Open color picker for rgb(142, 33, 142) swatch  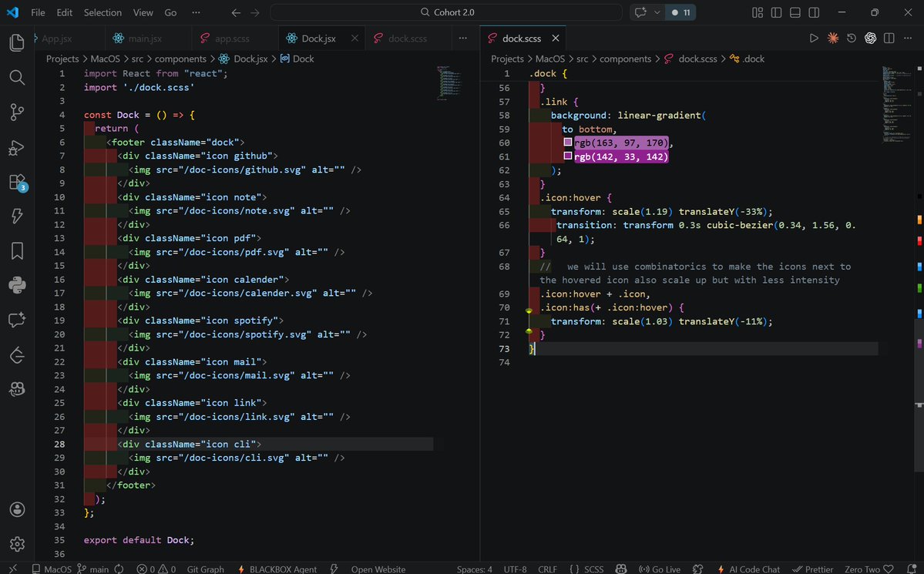[567, 156]
